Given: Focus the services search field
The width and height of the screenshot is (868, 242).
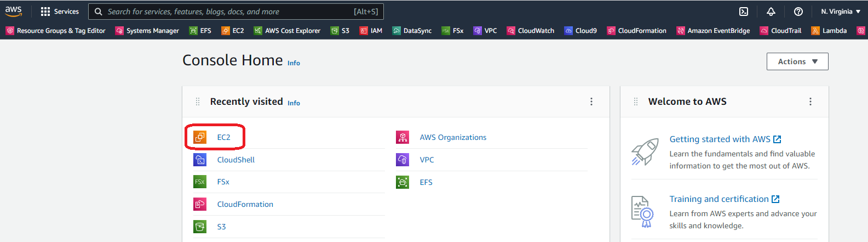Looking at the screenshot, I should (x=236, y=12).
